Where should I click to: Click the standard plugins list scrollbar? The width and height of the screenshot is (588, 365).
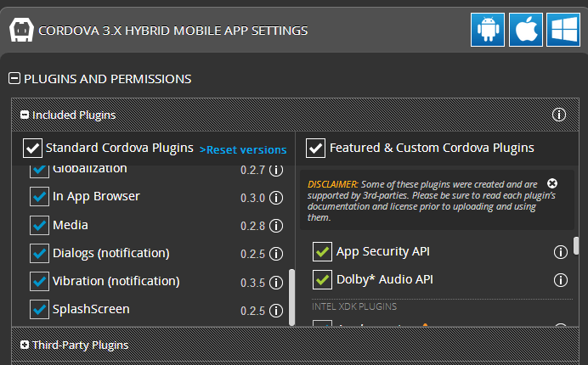(x=292, y=296)
